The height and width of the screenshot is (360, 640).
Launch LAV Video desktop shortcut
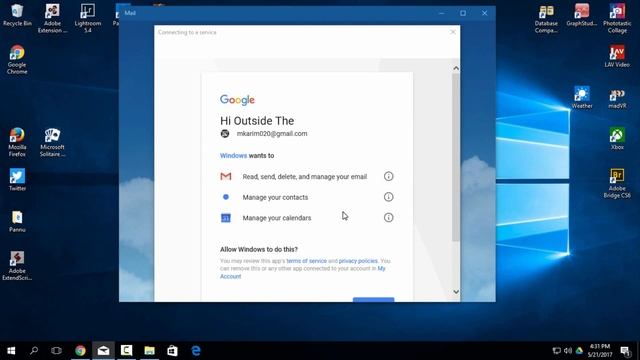point(617,56)
